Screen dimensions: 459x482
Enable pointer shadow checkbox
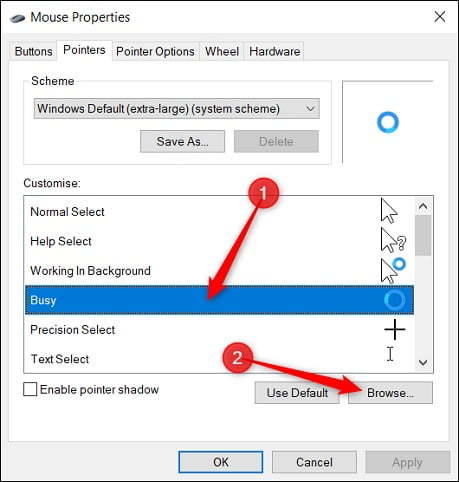[30, 389]
